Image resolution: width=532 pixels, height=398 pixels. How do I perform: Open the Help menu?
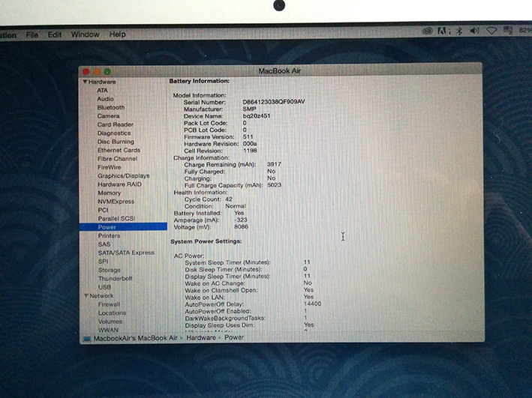(x=117, y=34)
